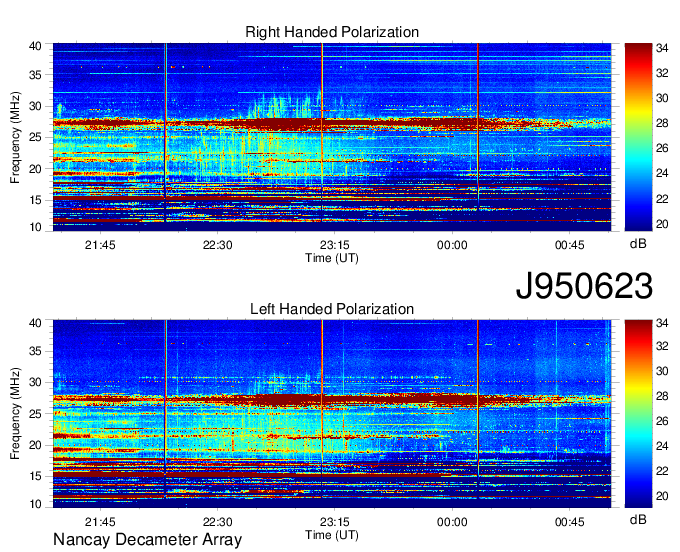
Task: Click the 23:15 tick under Left Handed plot
Action: pos(335,522)
